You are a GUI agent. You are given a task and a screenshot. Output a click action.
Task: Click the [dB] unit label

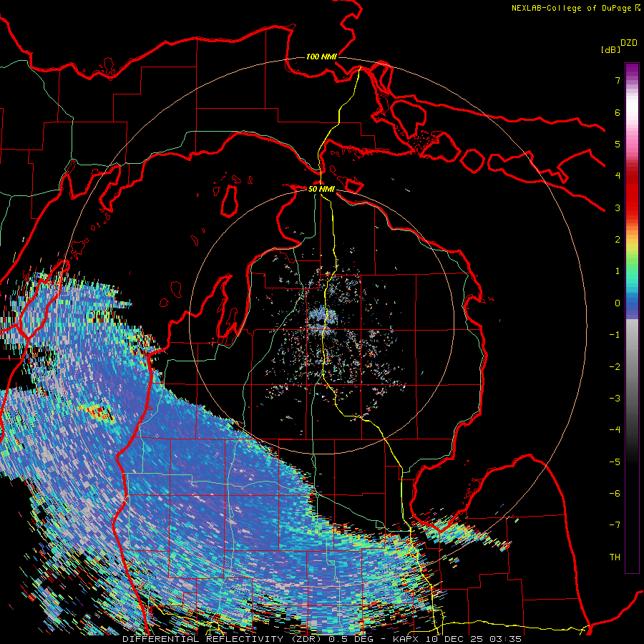610,50
